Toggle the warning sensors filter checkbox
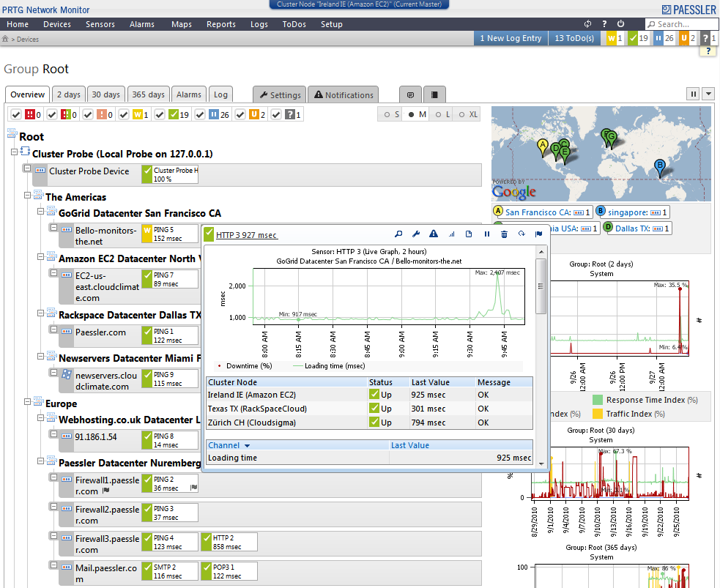 (122, 114)
